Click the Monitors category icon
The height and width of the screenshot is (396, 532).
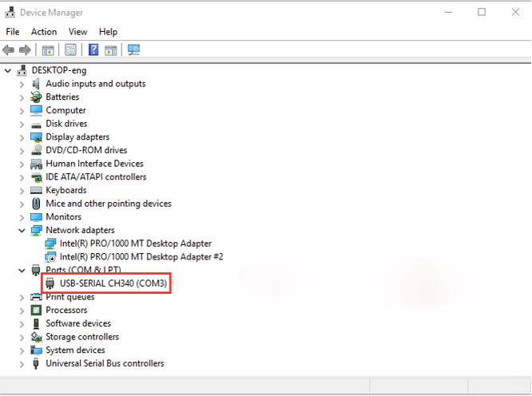pyautogui.click(x=36, y=216)
